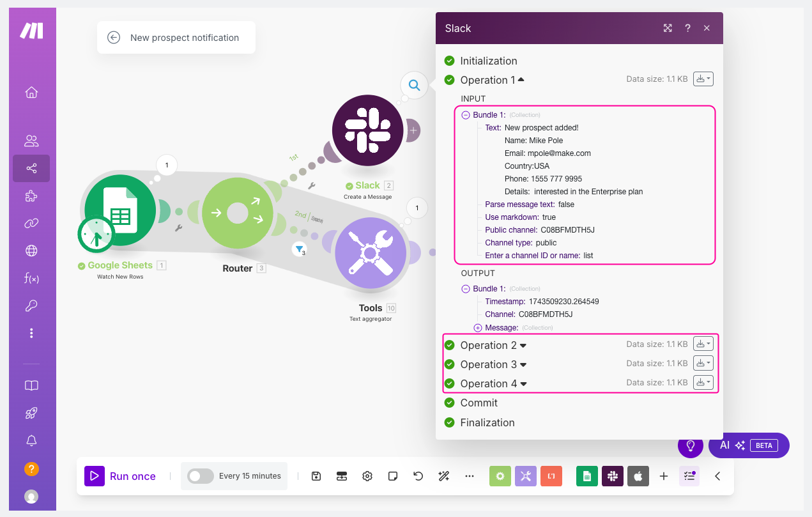Expand the Message collection in output
812x517 pixels.
tap(478, 328)
